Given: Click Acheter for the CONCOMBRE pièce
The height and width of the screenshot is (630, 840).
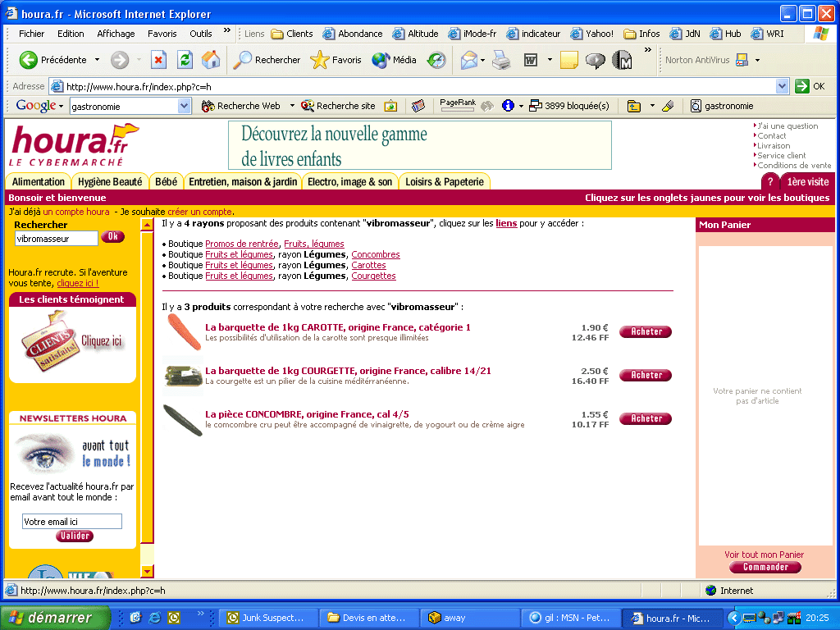Looking at the screenshot, I should [x=646, y=418].
